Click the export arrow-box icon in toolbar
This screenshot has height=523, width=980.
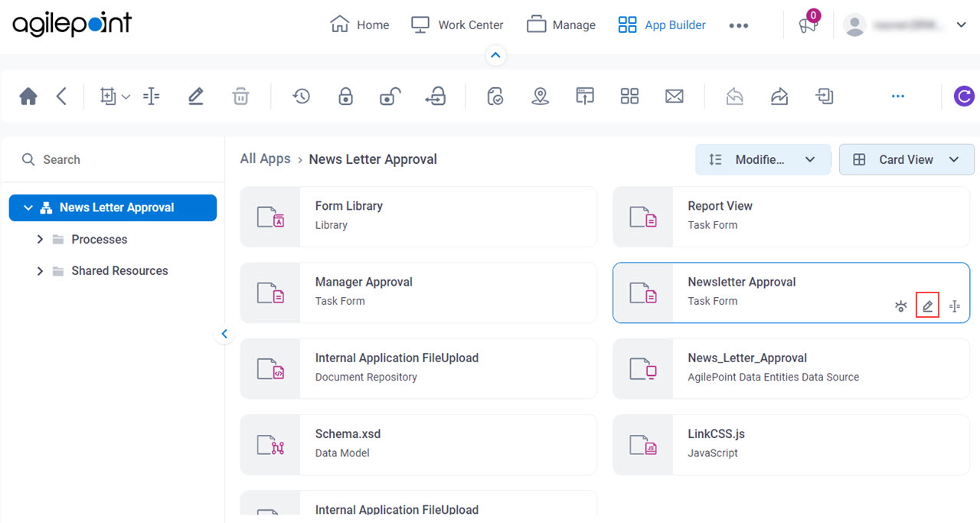pos(825,96)
